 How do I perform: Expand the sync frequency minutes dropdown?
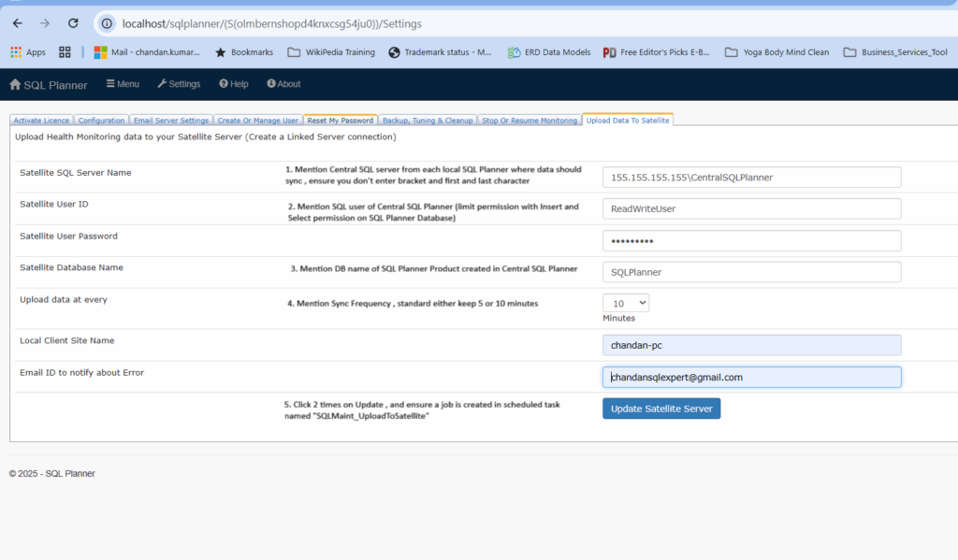coord(626,303)
